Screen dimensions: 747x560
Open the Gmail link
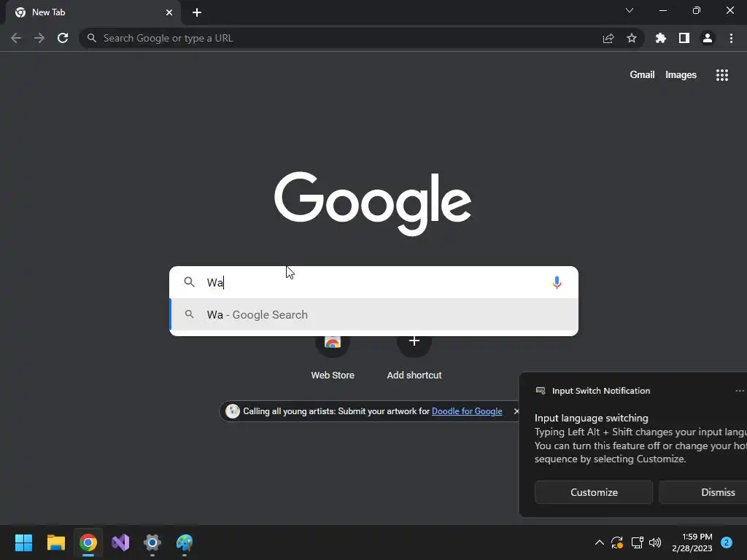(642, 75)
